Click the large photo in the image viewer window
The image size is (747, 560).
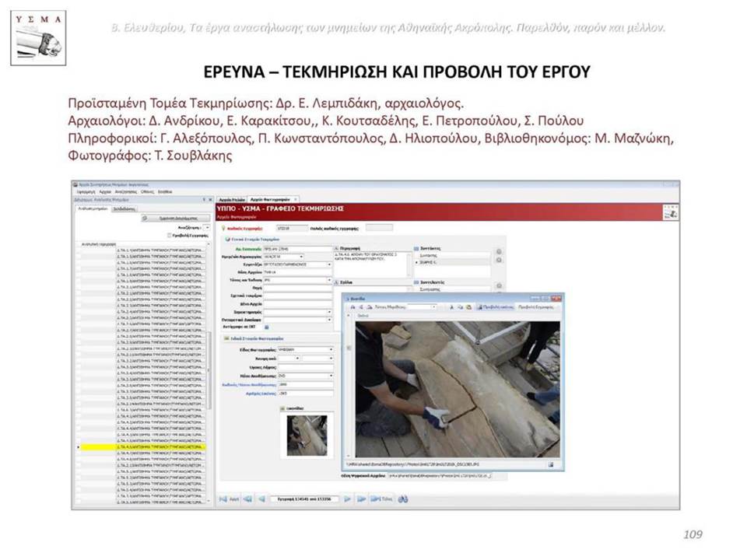coord(458,390)
